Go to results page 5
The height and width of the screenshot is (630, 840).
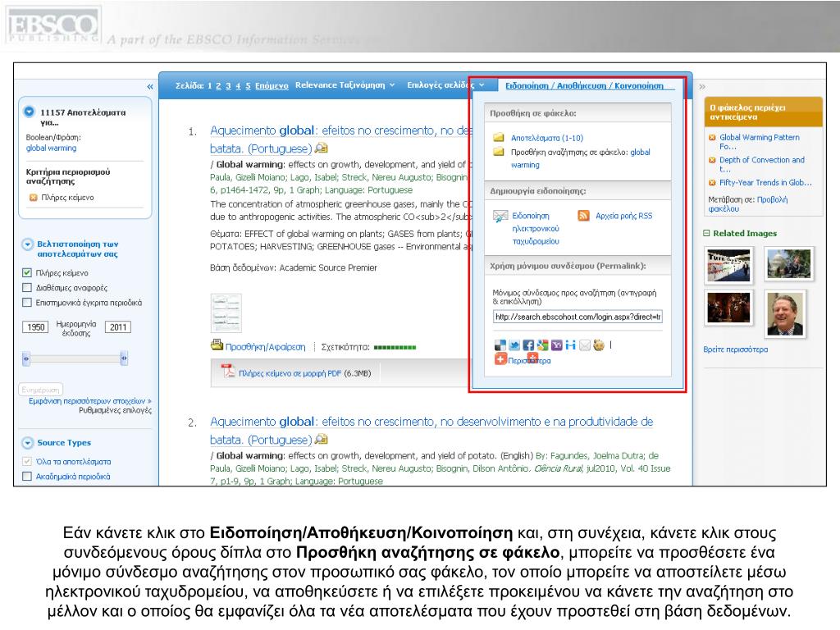(248, 85)
